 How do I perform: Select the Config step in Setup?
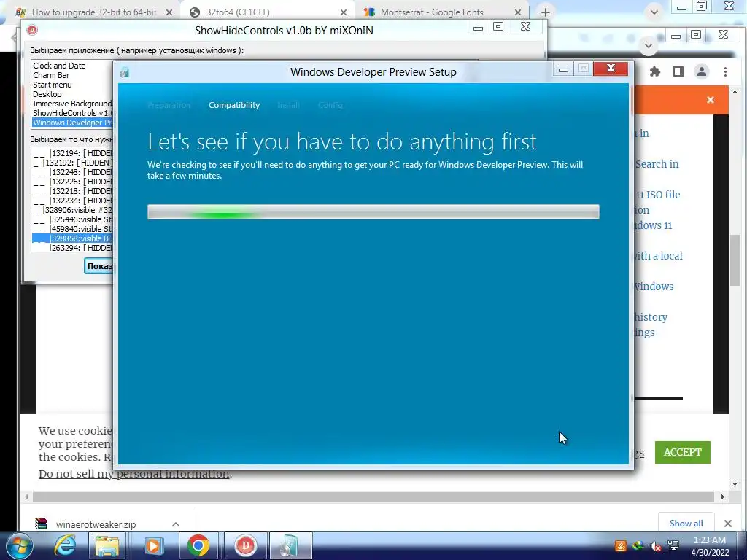click(330, 105)
